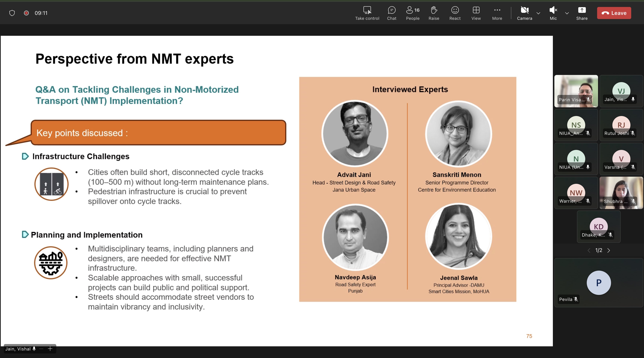Open the Chat panel
Viewport: 644px width, 358px height.
pos(391,13)
